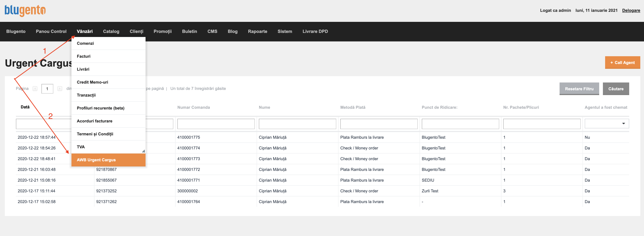The image size is (644, 236).
Task: Click the blugento logo
Action: pyautogui.click(x=25, y=11)
